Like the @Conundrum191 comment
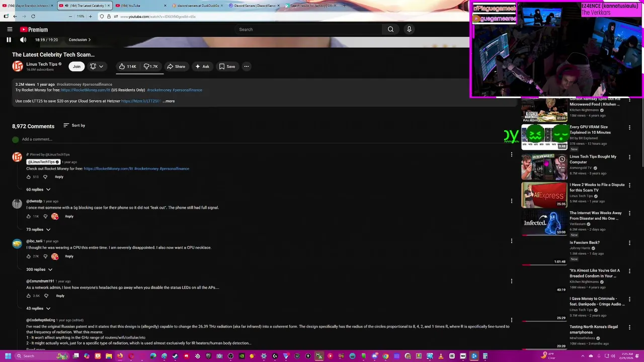Image resolution: width=644 pixels, height=362 pixels. coord(29,296)
